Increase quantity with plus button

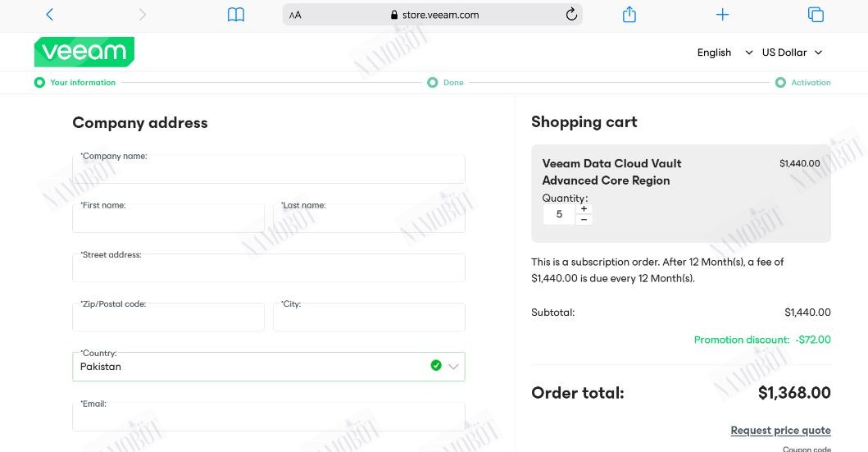tap(584, 209)
